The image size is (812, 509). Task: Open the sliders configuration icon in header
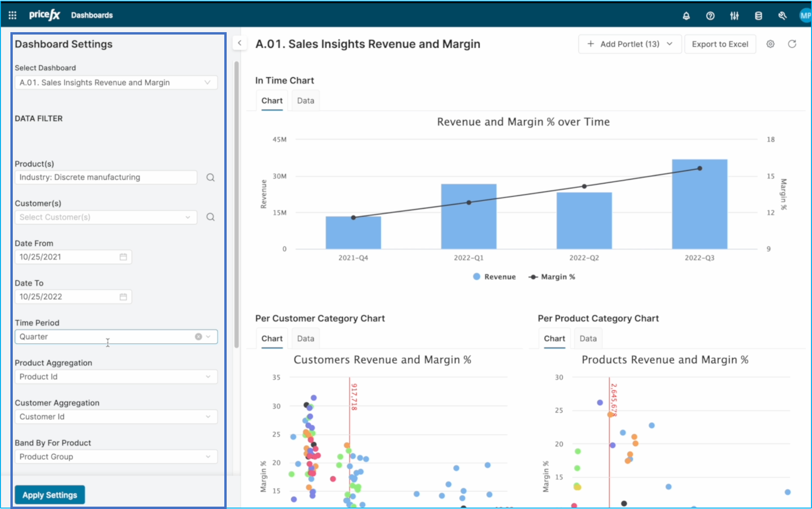(x=734, y=16)
